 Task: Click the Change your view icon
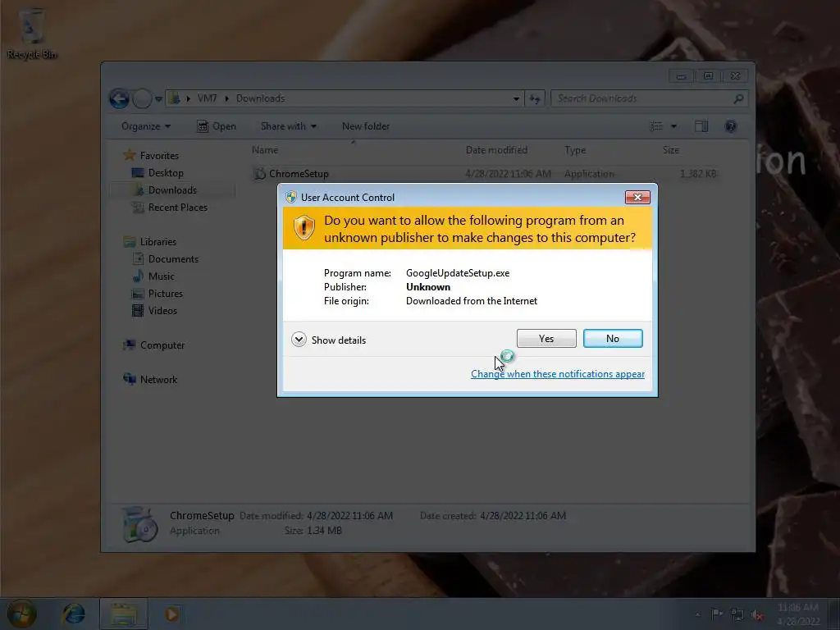tap(656, 126)
